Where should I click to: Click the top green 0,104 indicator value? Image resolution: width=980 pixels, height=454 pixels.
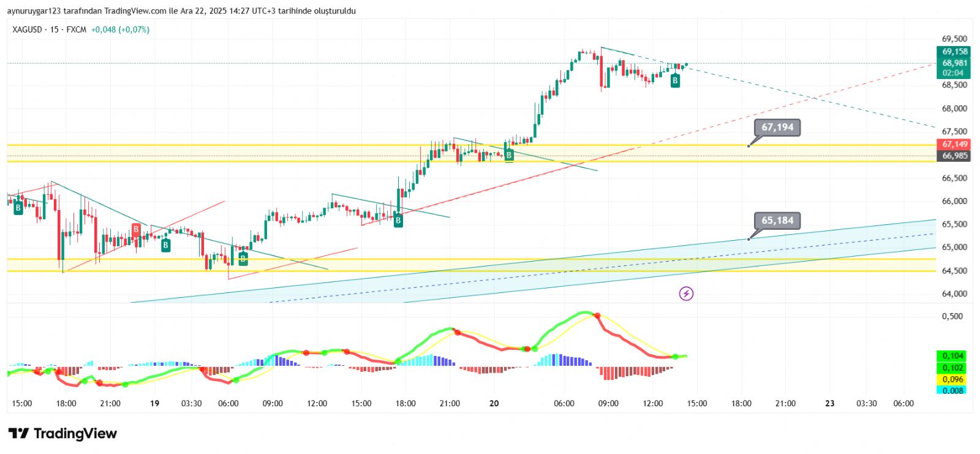[x=952, y=356]
